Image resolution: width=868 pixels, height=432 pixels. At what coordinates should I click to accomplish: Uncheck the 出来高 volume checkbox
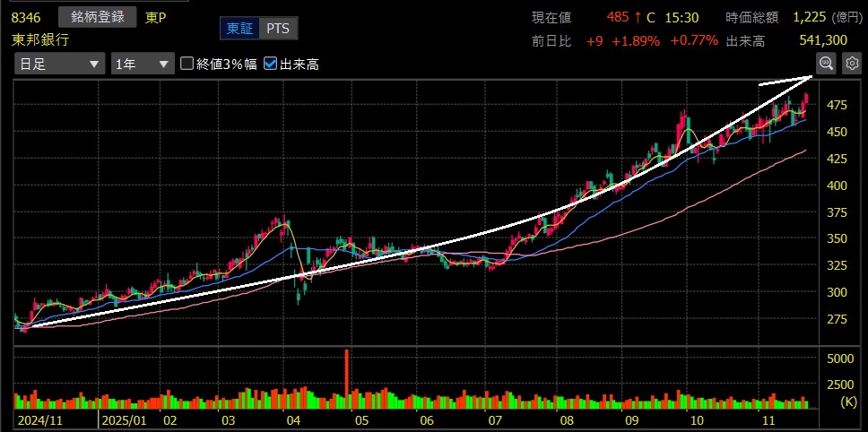point(271,64)
